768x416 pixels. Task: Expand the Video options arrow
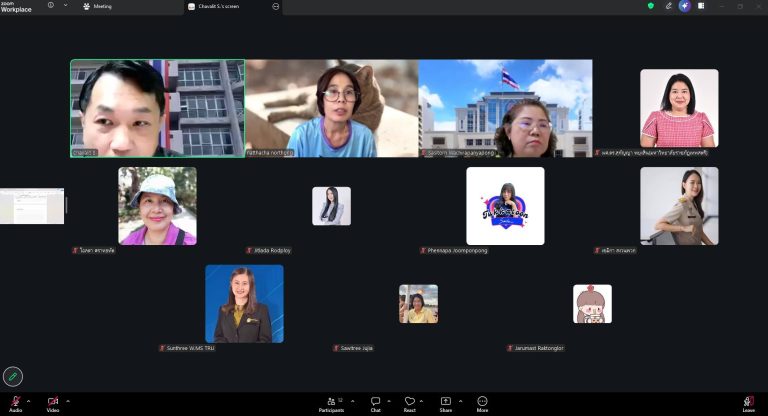point(68,401)
